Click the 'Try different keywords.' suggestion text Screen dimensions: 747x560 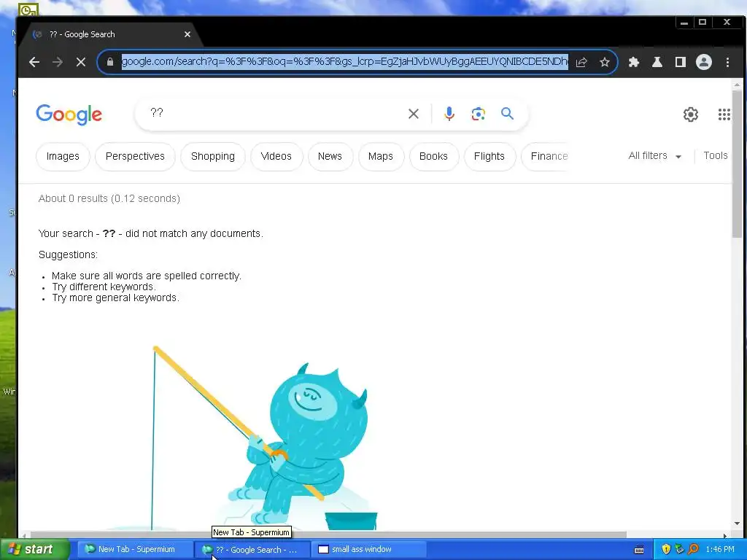[x=104, y=287]
